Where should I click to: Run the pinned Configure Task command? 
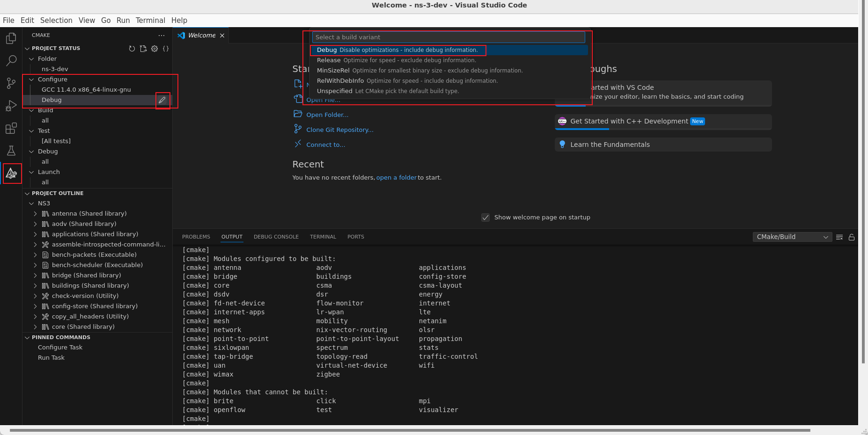click(x=60, y=348)
